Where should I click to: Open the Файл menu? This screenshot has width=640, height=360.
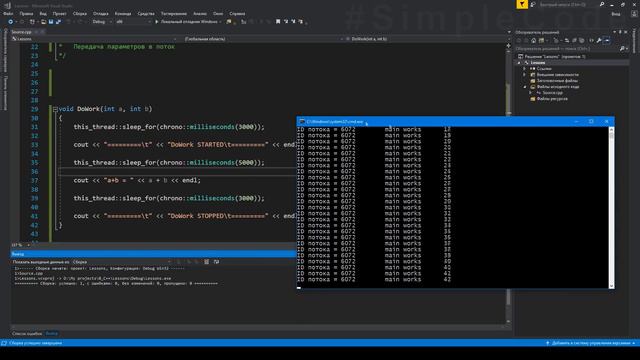[8, 13]
